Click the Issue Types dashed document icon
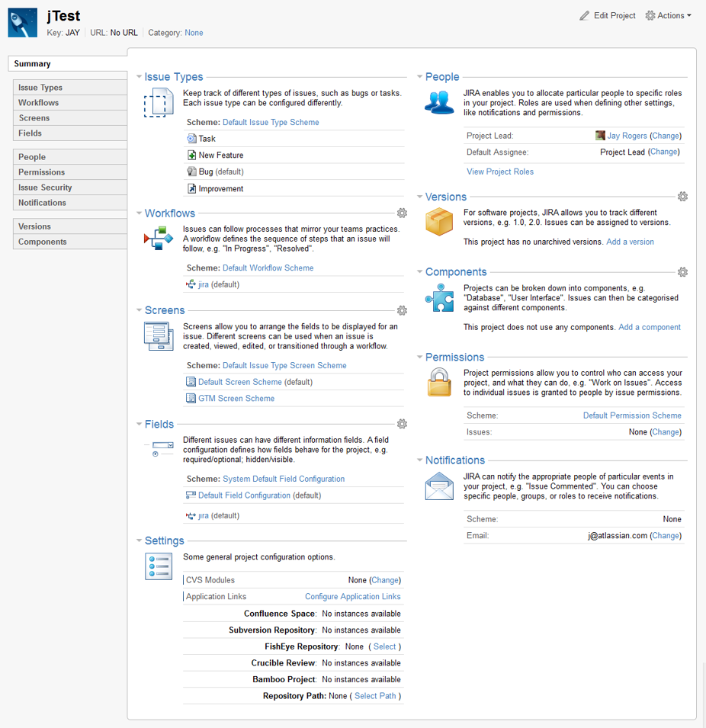The width and height of the screenshot is (706, 728). click(159, 103)
